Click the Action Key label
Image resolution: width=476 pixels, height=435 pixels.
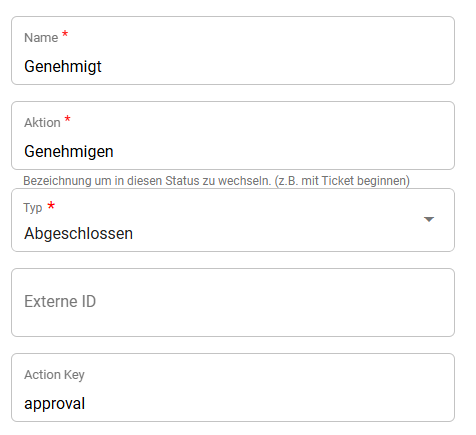pos(54,375)
